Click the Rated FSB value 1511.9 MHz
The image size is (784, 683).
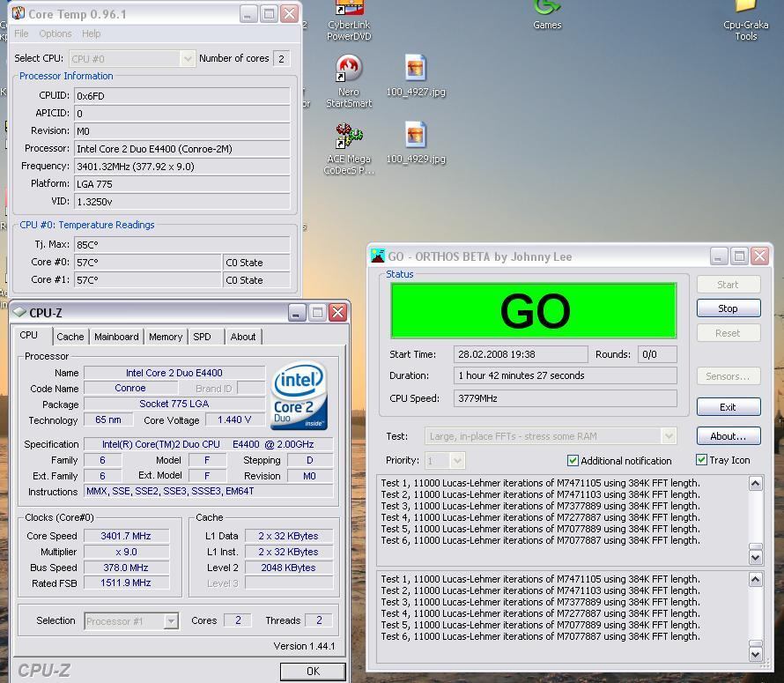pyautogui.click(x=126, y=583)
